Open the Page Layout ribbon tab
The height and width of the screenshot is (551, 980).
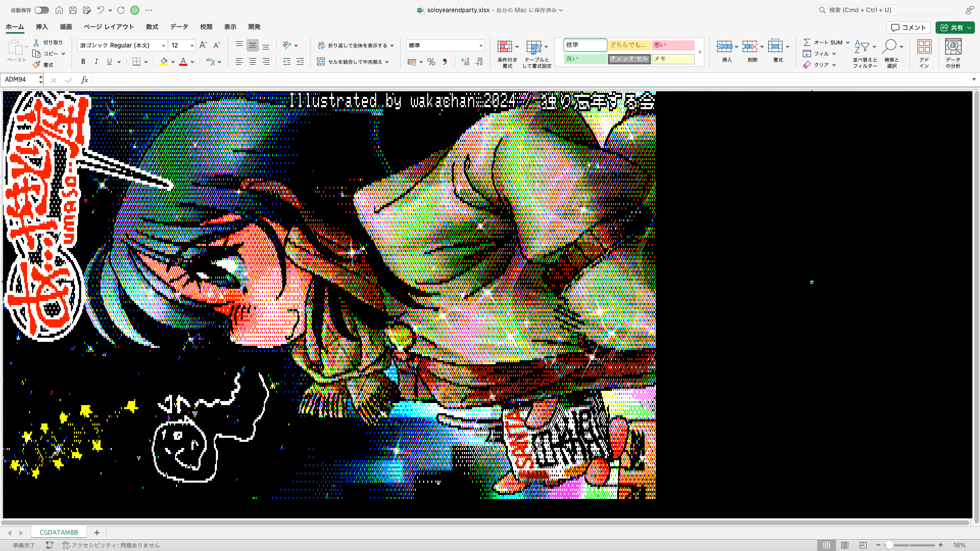pyautogui.click(x=109, y=27)
